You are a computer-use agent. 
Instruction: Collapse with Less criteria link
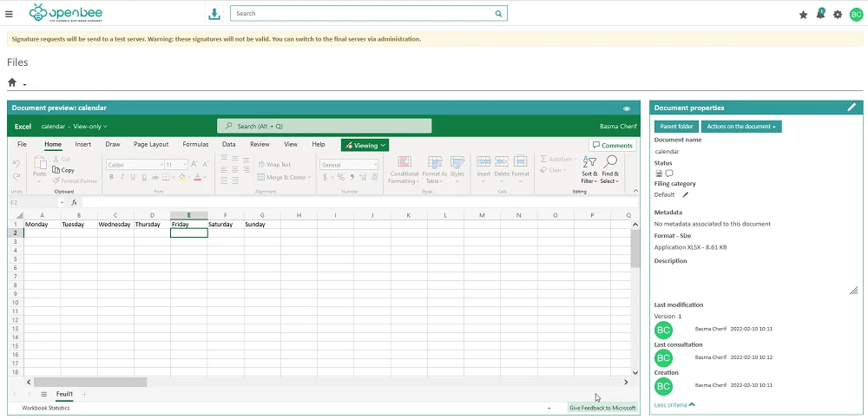click(674, 404)
